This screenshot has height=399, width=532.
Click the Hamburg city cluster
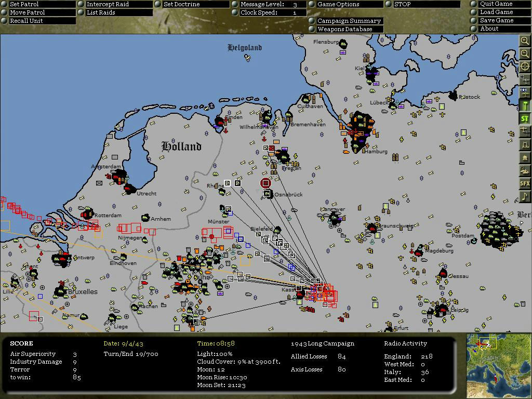click(361, 131)
